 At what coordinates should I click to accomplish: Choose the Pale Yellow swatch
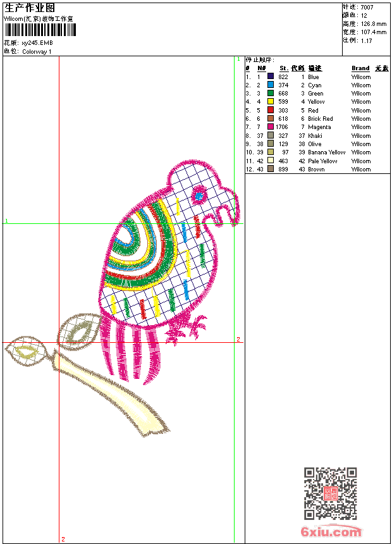[x=271, y=161]
